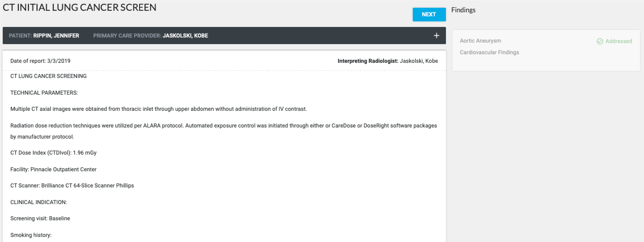Open the Cardiovascular Findings item
Image resolution: width=644 pixels, height=242 pixels.
pyautogui.click(x=489, y=52)
